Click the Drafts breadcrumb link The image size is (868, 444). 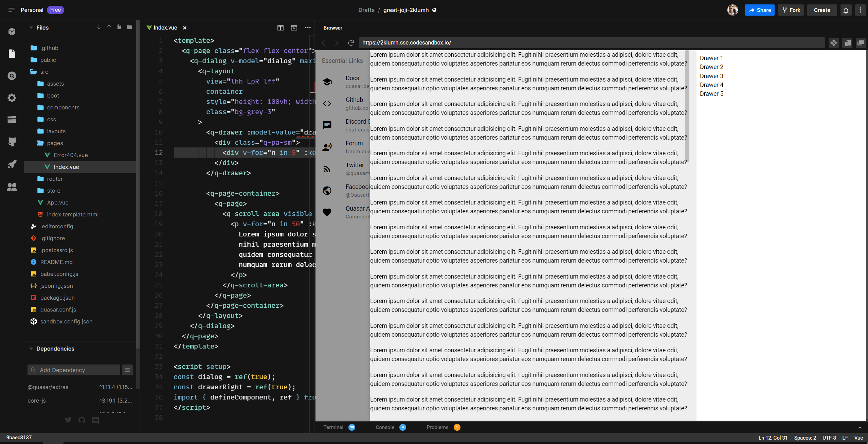pos(366,10)
